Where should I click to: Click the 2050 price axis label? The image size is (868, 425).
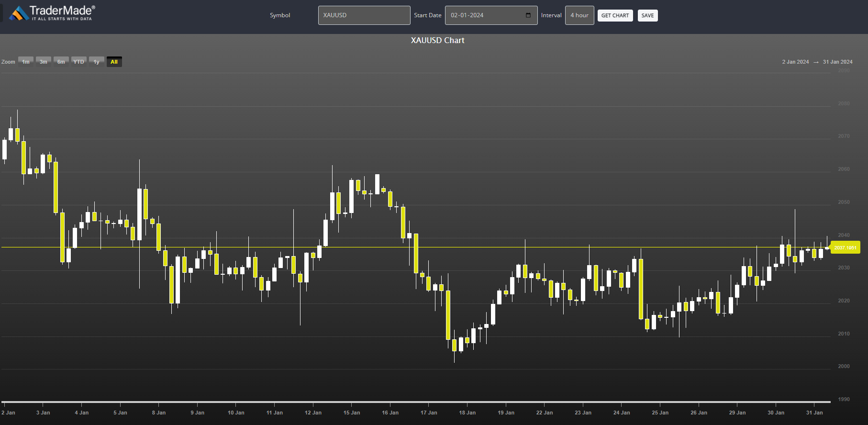[x=844, y=202]
